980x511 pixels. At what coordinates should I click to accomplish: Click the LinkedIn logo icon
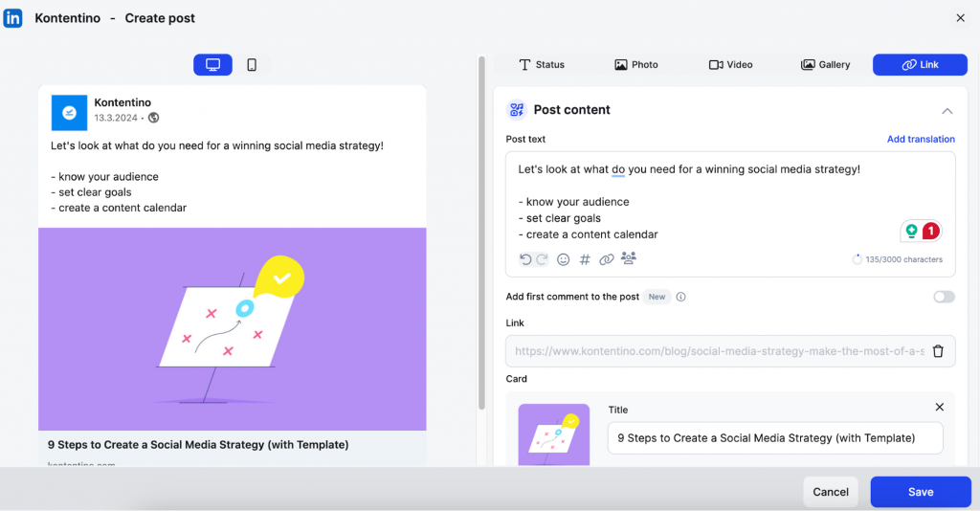click(x=12, y=18)
